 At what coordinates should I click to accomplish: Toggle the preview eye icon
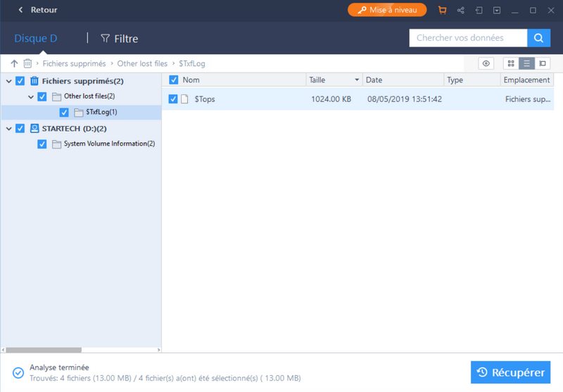[486, 63]
